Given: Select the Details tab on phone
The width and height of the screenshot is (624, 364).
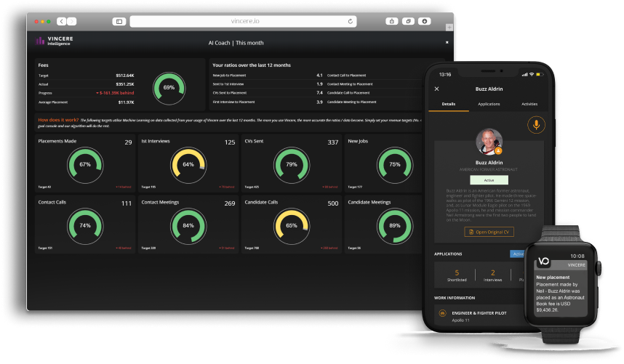Looking at the screenshot, I should 448,105.
